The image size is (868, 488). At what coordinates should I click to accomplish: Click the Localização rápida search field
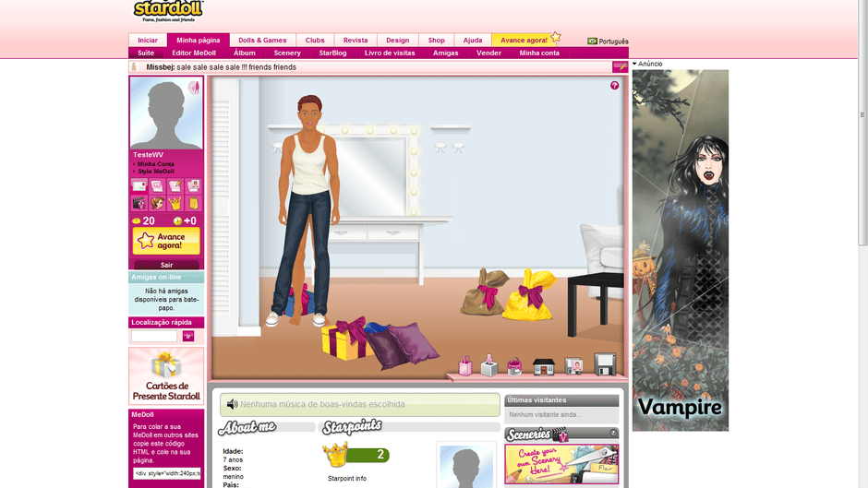click(154, 336)
